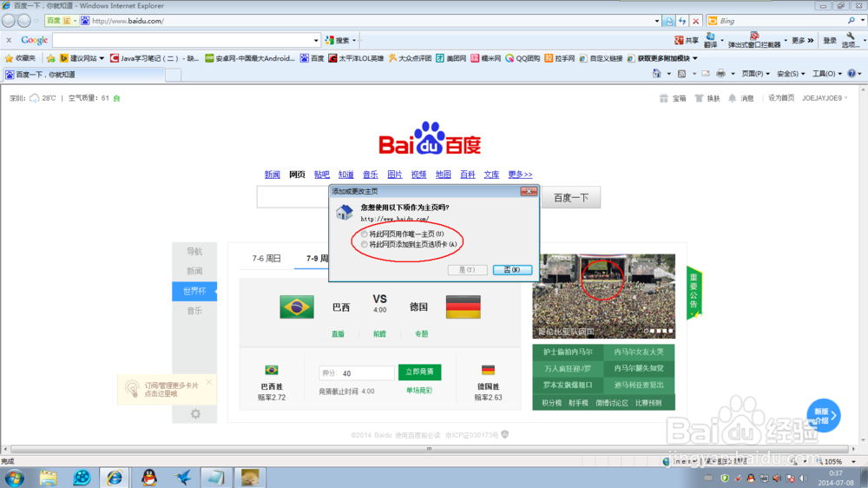Select radio 将此网页用作唯一主页
868x488 pixels.
365,234
